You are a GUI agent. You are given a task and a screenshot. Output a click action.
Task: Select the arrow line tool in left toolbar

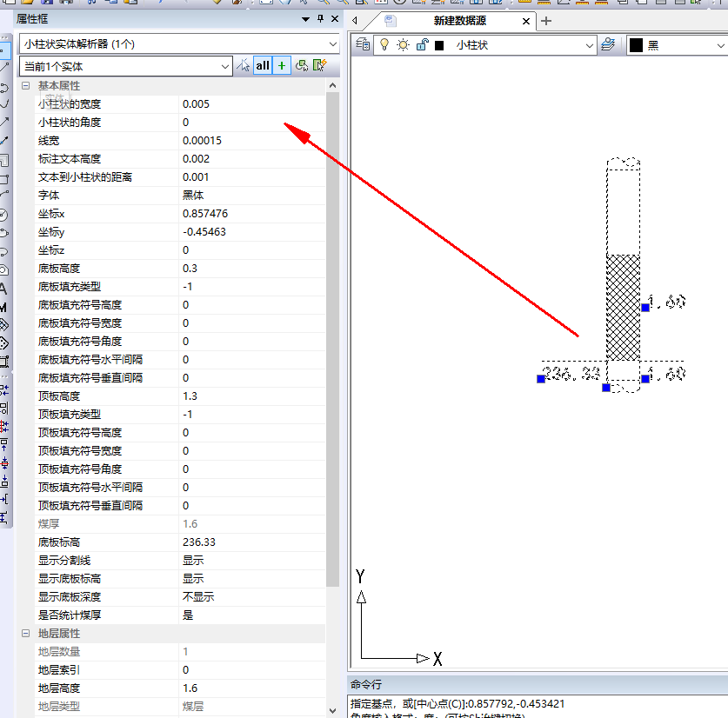[4, 122]
